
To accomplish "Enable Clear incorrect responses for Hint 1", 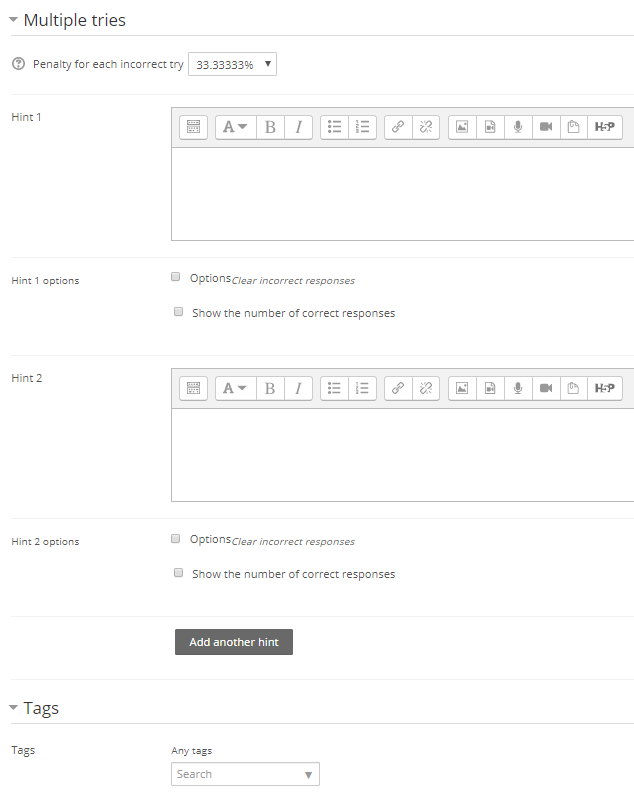I will point(176,277).
